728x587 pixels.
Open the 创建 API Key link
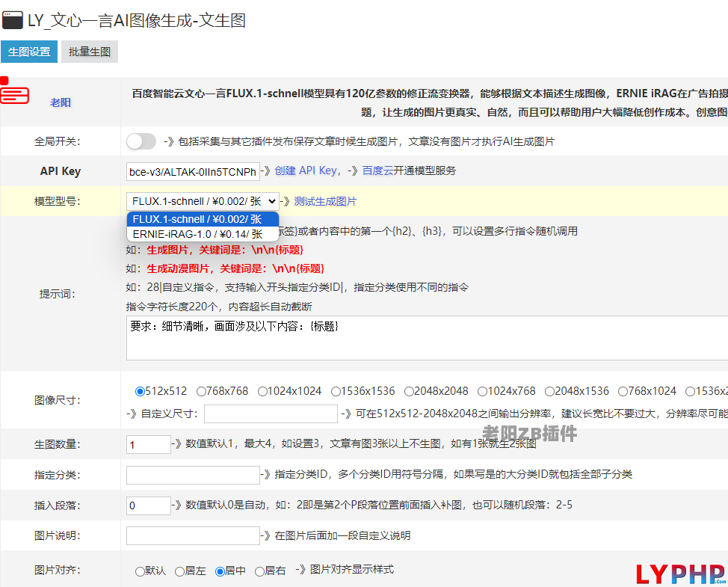(306, 171)
